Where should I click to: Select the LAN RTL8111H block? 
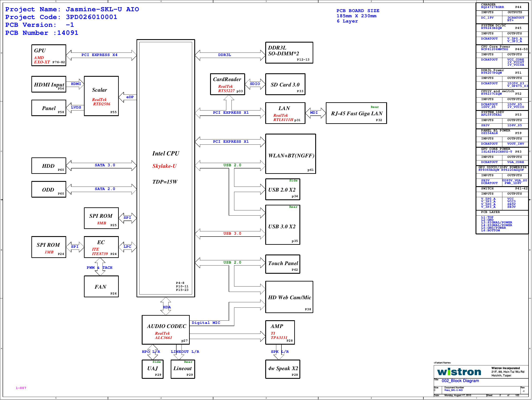[x=285, y=113]
